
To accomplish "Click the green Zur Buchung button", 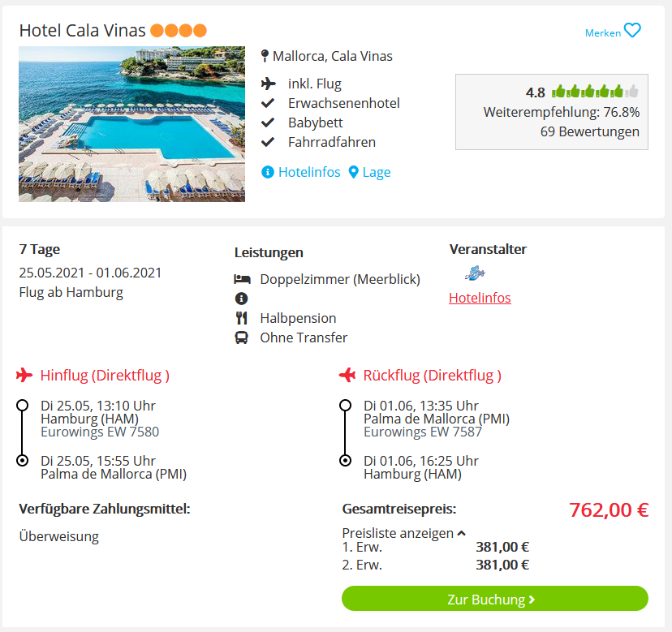I will pyautogui.click(x=494, y=599).
